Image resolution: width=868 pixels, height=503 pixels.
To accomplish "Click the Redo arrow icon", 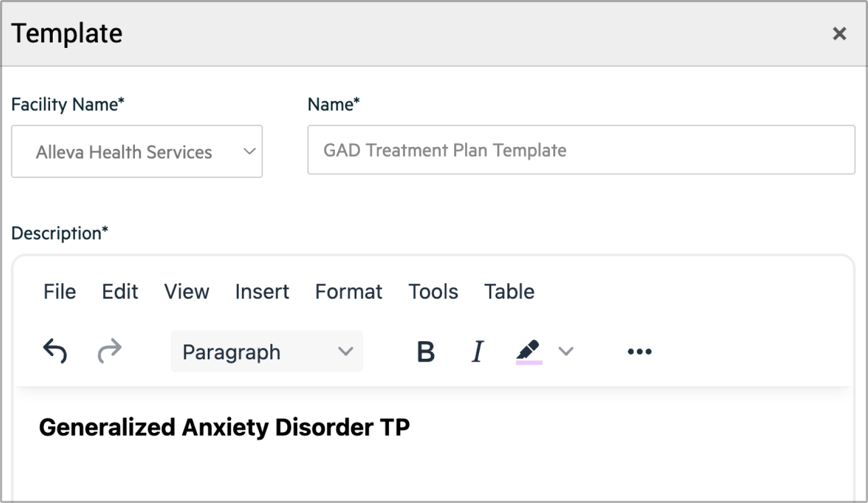I will (x=109, y=351).
